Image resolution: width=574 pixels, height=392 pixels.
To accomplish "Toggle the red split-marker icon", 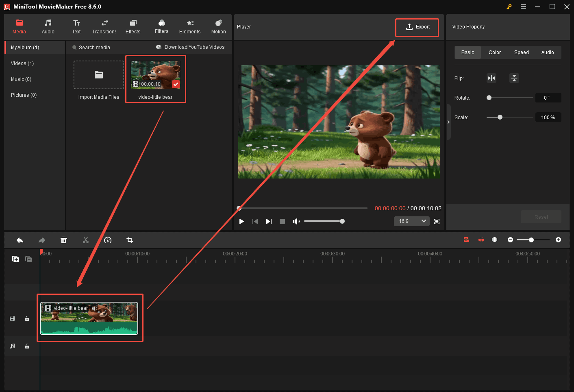I will click(x=481, y=240).
